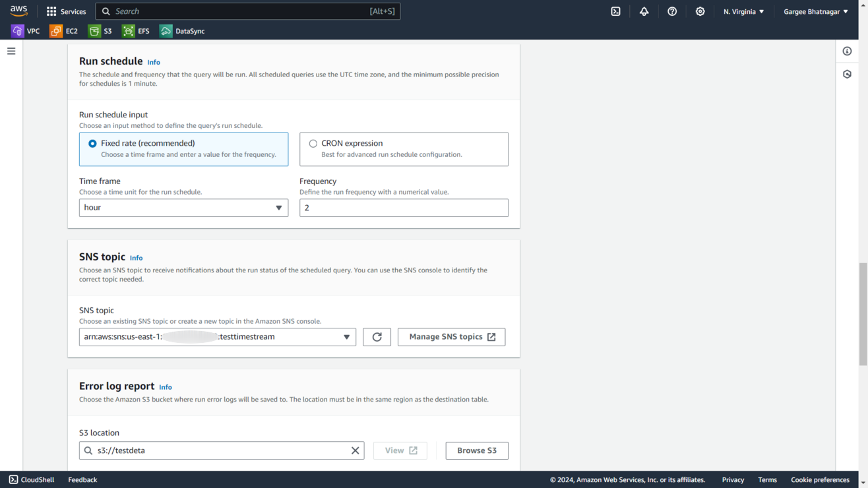This screenshot has width=868, height=488.
Task: Click the Browse S3 button
Action: click(x=477, y=450)
